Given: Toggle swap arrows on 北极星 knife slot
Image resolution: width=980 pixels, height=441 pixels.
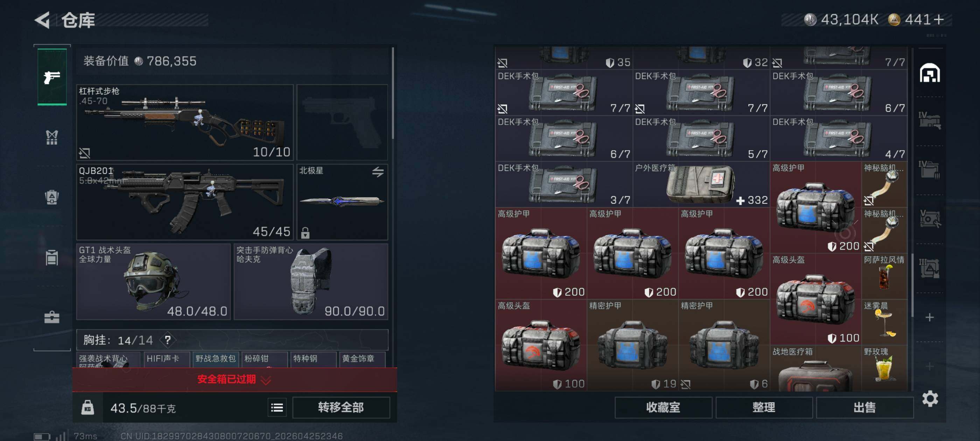Looking at the screenshot, I should tap(378, 172).
